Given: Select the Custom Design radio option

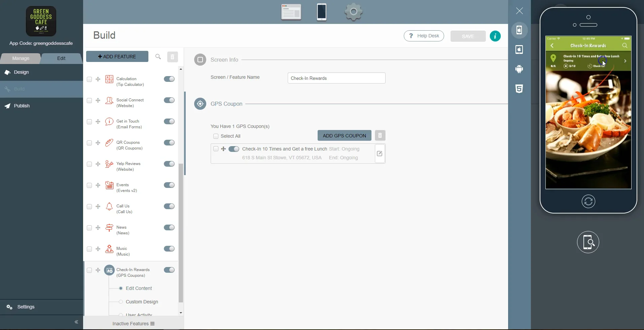Looking at the screenshot, I should tap(120, 302).
